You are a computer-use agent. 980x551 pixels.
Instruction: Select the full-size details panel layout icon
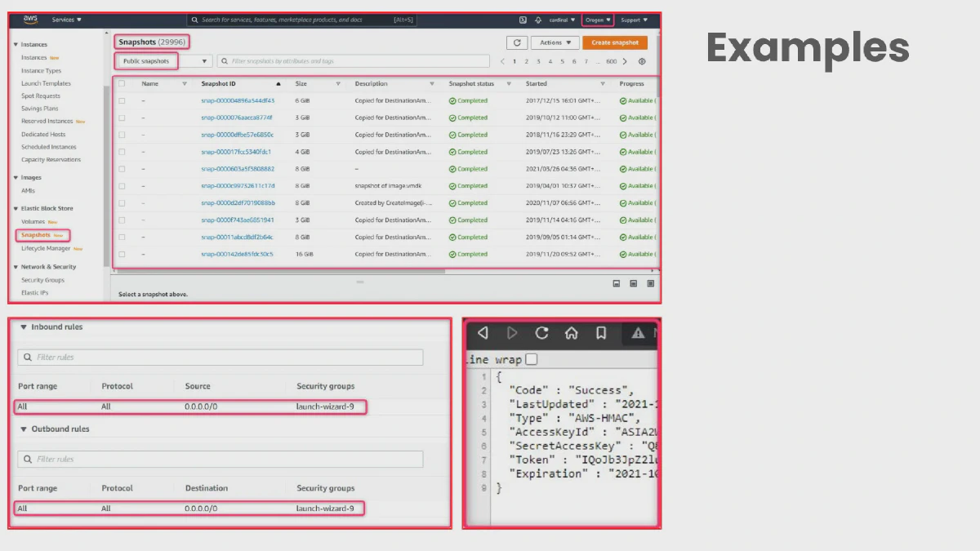tap(650, 283)
